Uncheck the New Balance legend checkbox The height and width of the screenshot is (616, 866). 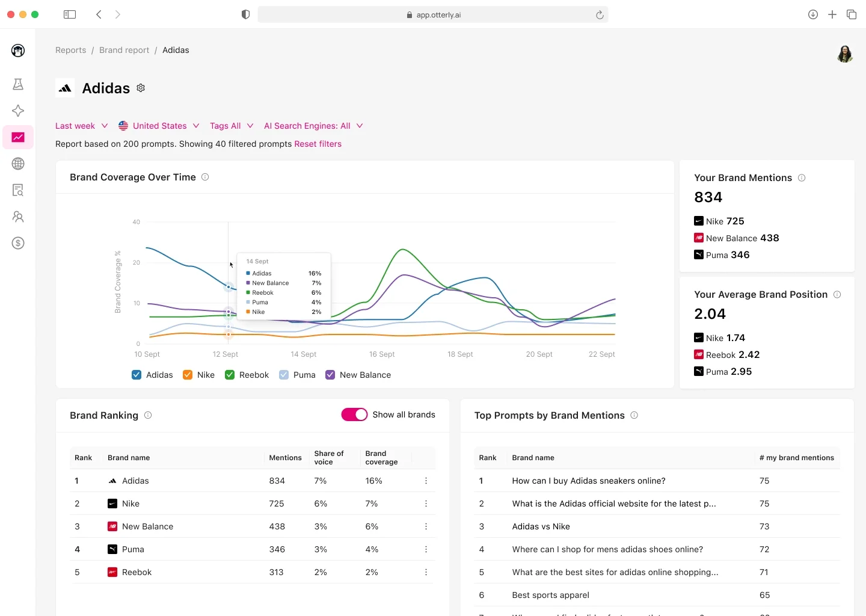(330, 375)
